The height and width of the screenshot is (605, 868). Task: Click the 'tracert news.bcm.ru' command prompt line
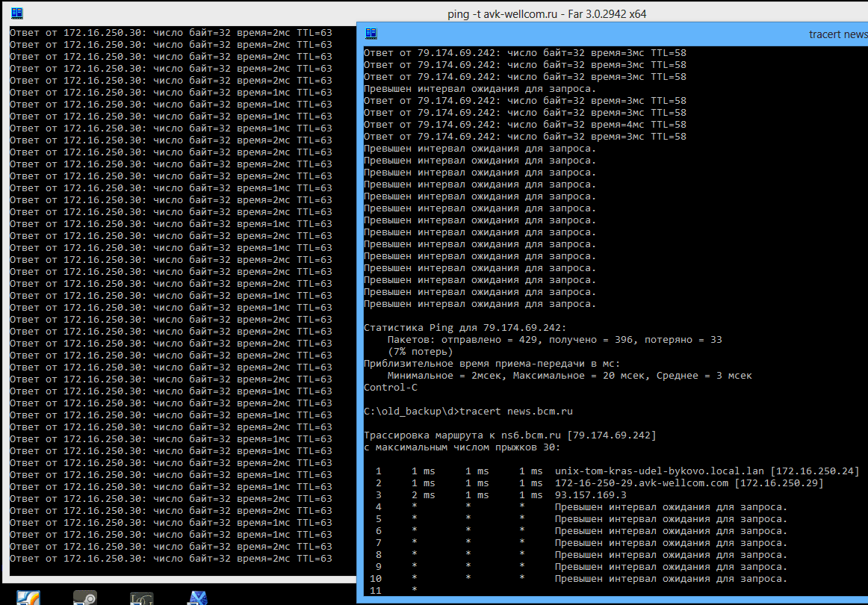[x=468, y=412]
